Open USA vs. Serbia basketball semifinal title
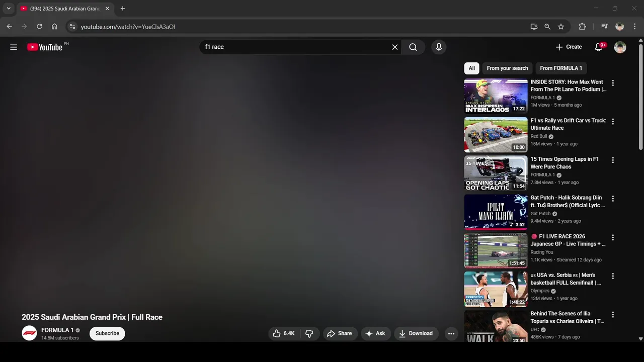Image resolution: width=644 pixels, height=362 pixels. coord(566,279)
